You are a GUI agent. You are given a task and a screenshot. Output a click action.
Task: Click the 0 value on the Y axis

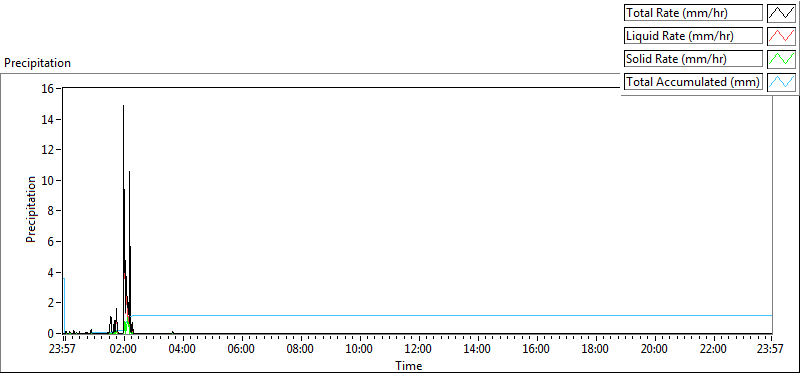click(x=51, y=334)
